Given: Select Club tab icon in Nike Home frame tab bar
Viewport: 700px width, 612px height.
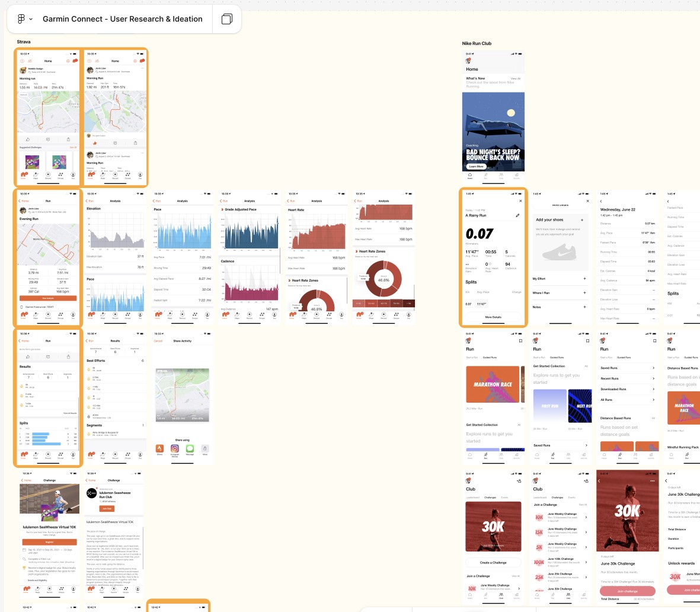Looking at the screenshot, I should click(501, 176).
